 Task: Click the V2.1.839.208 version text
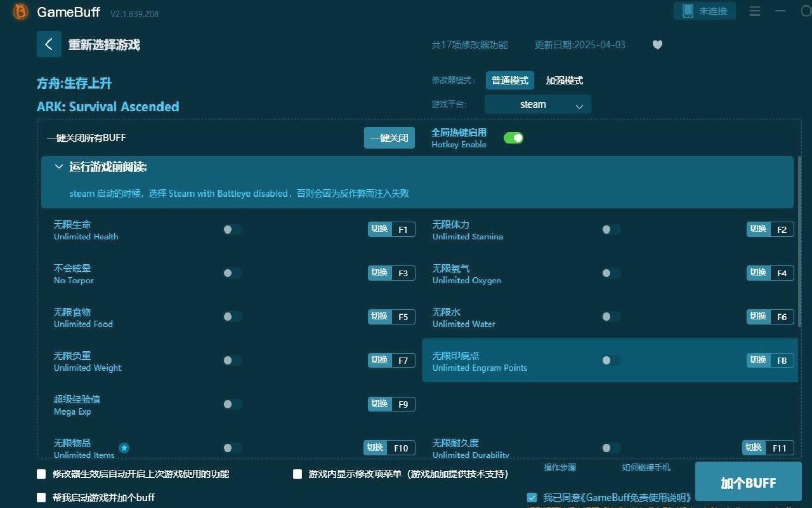[x=134, y=13]
